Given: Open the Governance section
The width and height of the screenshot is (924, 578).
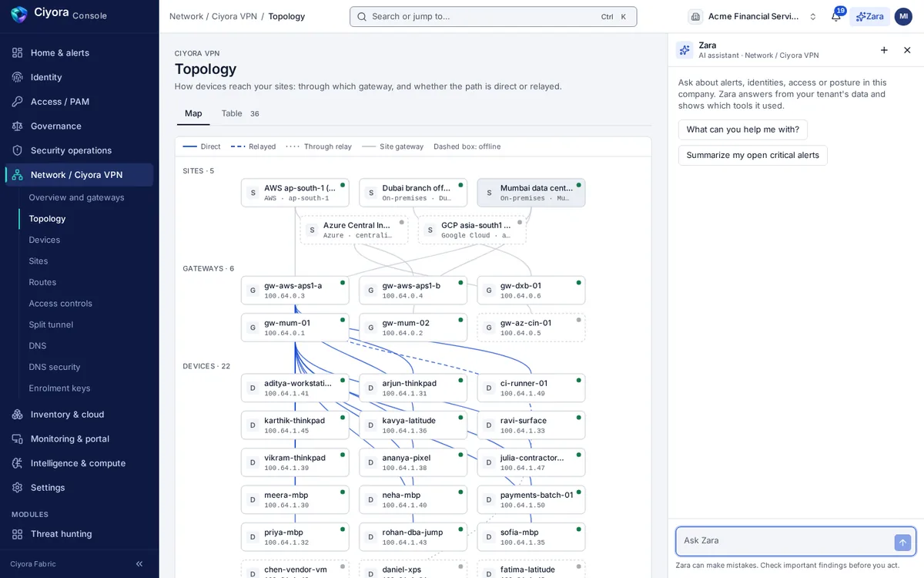Looking at the screenshot, I should [79, 126].
